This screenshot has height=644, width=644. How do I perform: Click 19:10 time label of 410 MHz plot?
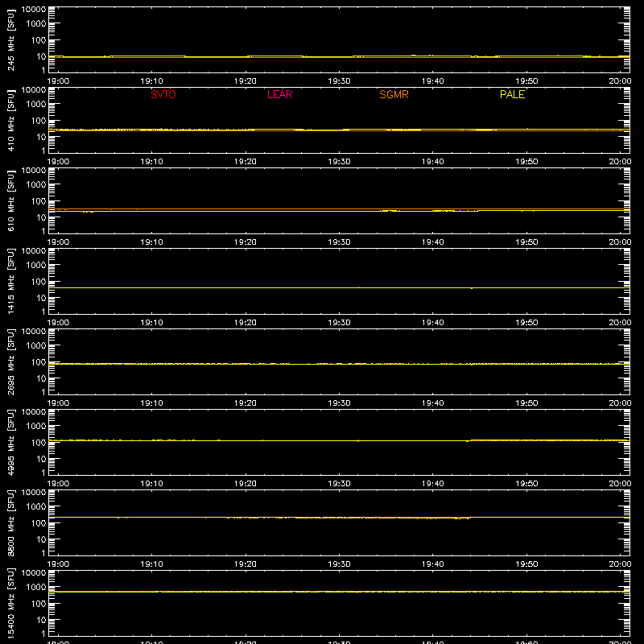[151, 162]
